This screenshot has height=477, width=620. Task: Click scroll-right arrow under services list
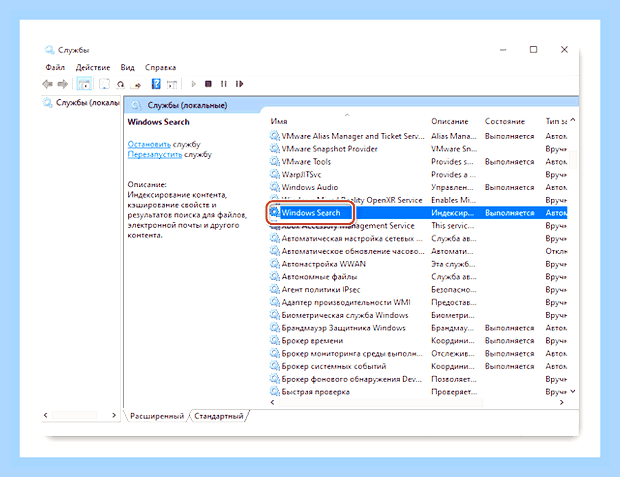click(x=561, y=403)
